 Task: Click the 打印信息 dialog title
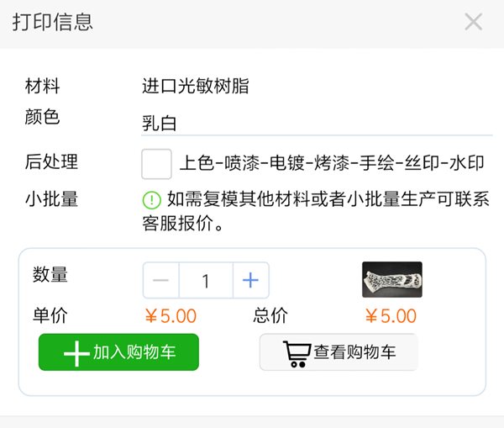pos(52,22)
